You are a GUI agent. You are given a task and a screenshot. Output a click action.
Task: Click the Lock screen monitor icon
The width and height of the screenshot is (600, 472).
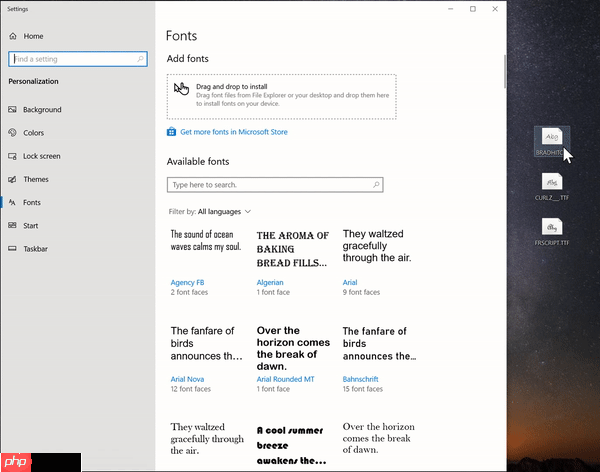(12, 156)
